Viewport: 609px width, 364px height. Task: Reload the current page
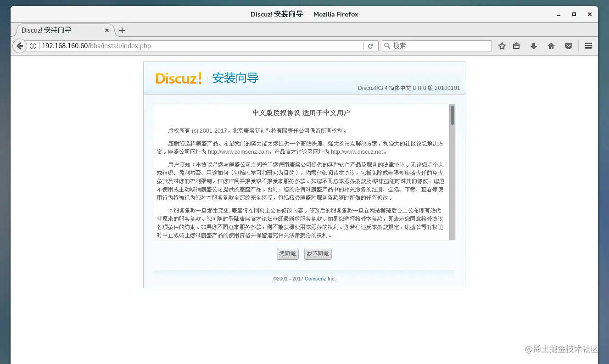pyautogui.click(x=371, y=46)
